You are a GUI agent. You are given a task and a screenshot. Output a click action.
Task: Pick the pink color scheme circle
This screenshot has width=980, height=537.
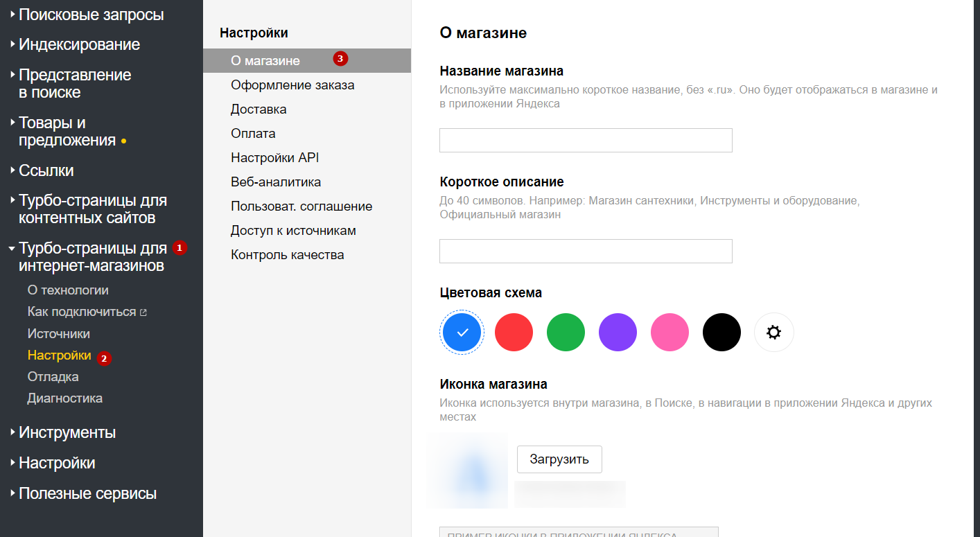click(670, 333)
